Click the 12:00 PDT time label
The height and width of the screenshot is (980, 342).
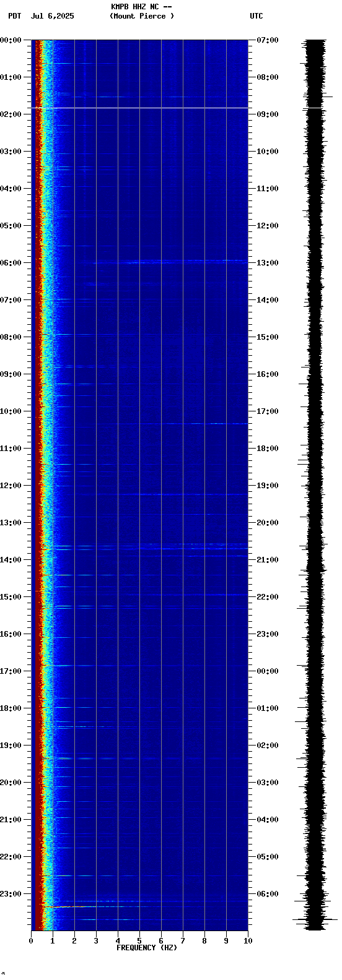point(11,486)
